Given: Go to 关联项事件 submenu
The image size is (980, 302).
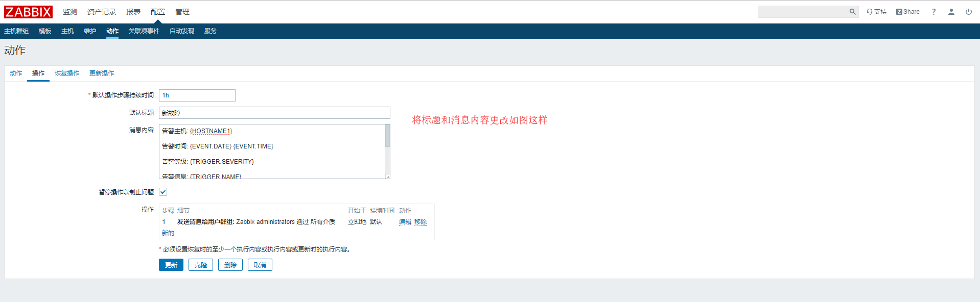Looking at the screenshot, I should coord(144,31).
